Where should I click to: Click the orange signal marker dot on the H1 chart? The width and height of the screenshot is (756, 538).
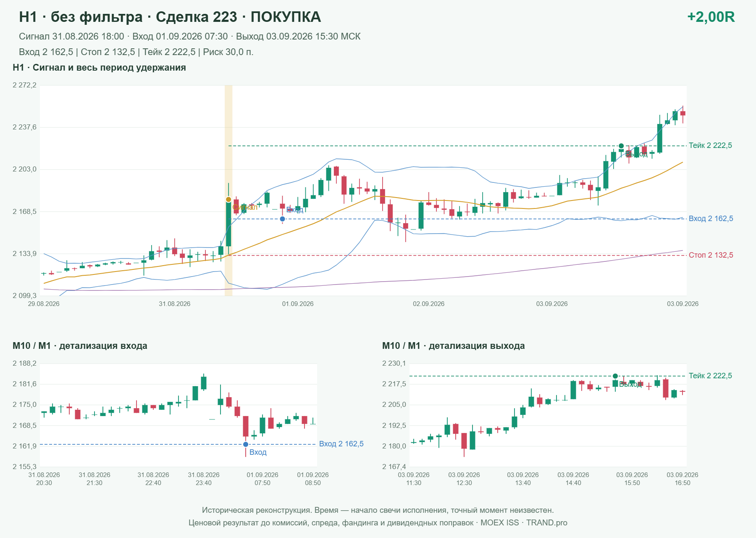pyautogui.click(x=228, y=200)
